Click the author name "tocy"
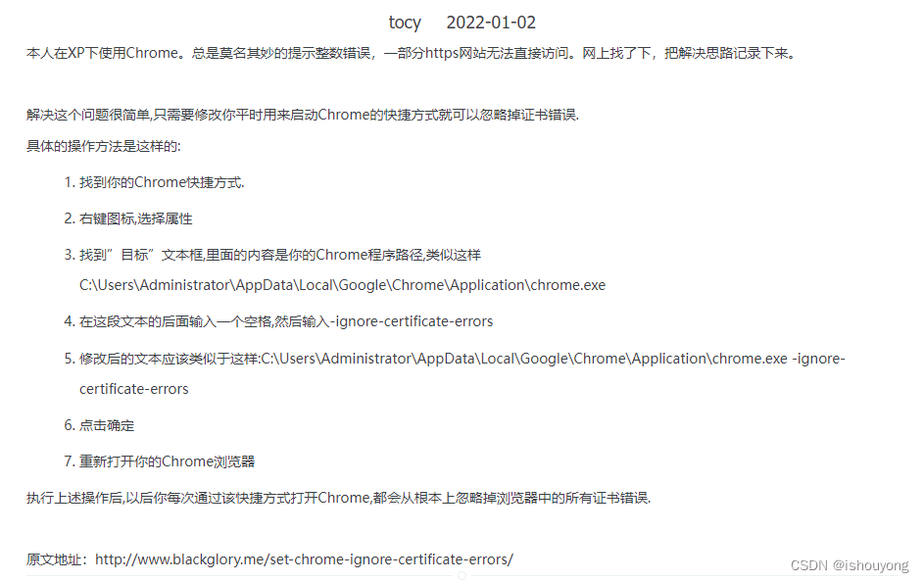The image size is (924, 582). click(405, 23)
